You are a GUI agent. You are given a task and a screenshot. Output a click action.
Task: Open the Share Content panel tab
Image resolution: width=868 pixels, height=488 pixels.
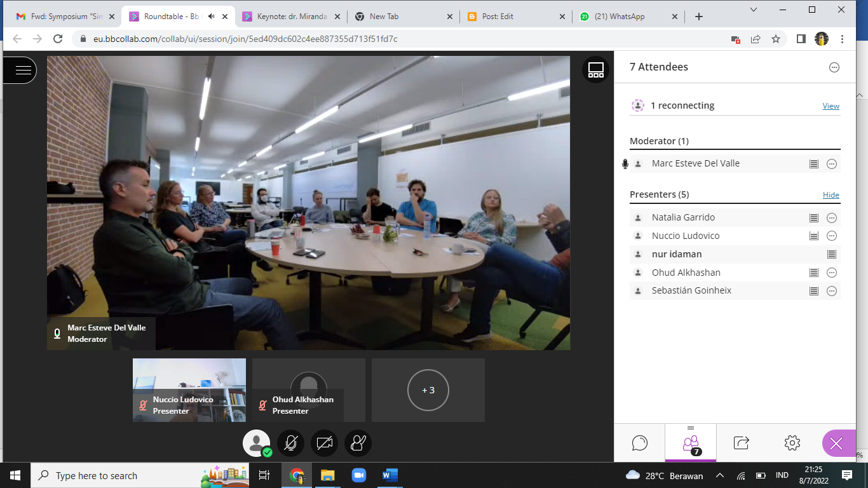(x=742, y=443)
